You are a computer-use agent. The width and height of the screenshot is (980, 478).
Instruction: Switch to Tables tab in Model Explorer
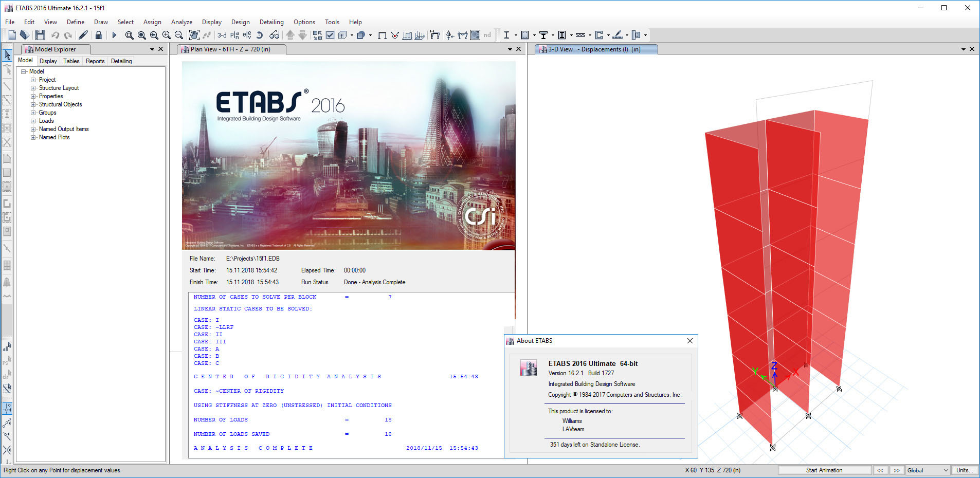point(71,61)
